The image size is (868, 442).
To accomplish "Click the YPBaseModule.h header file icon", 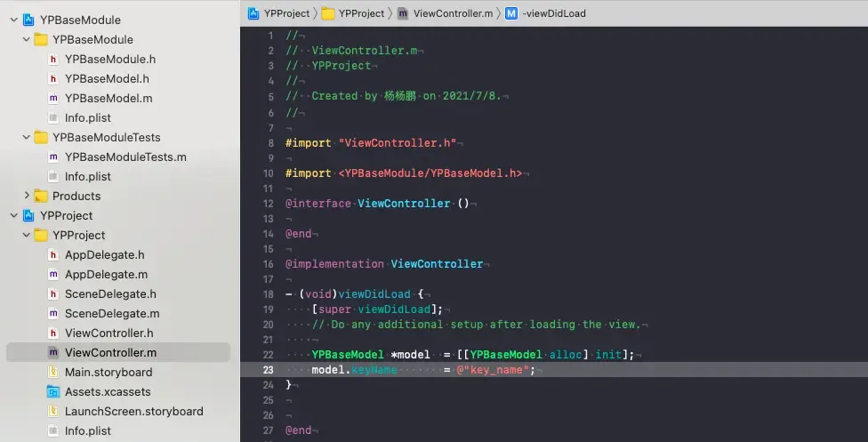I will click(53, 60).
